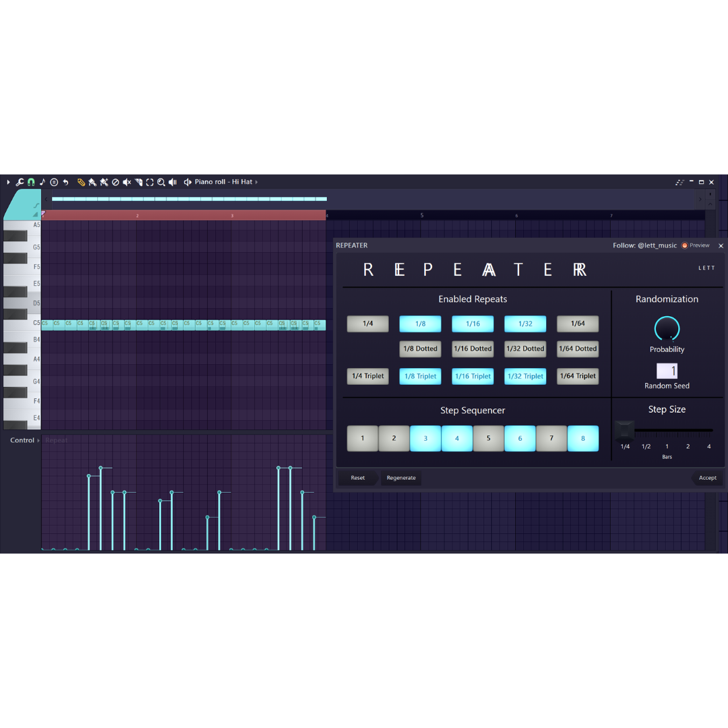The height and width of the screenshot is (728, 728).
Task: Click the speaker icon beside Piano roll title
Action: [187, 182]
